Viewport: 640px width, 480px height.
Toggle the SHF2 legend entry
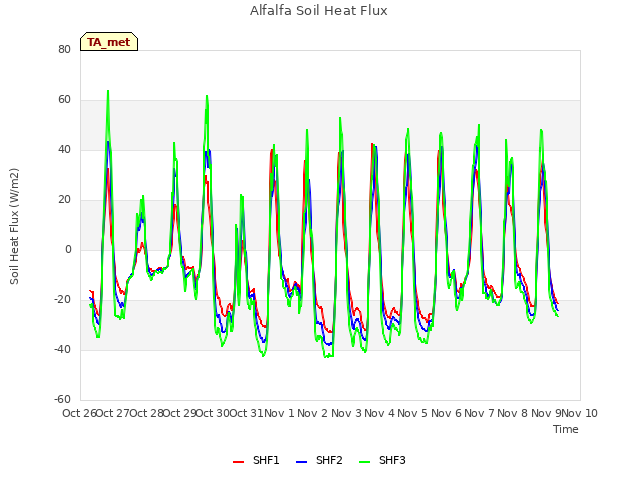pyautogui.click(x=319, y=461)
